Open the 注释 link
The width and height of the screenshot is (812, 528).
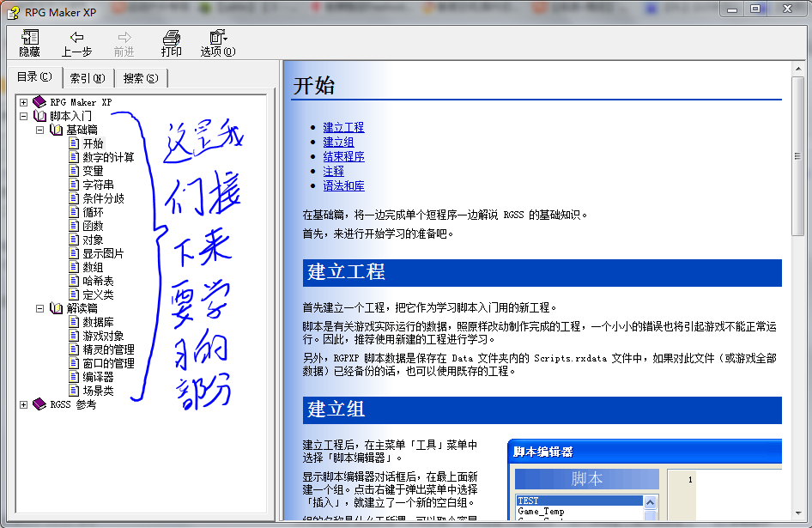[334, 171]
